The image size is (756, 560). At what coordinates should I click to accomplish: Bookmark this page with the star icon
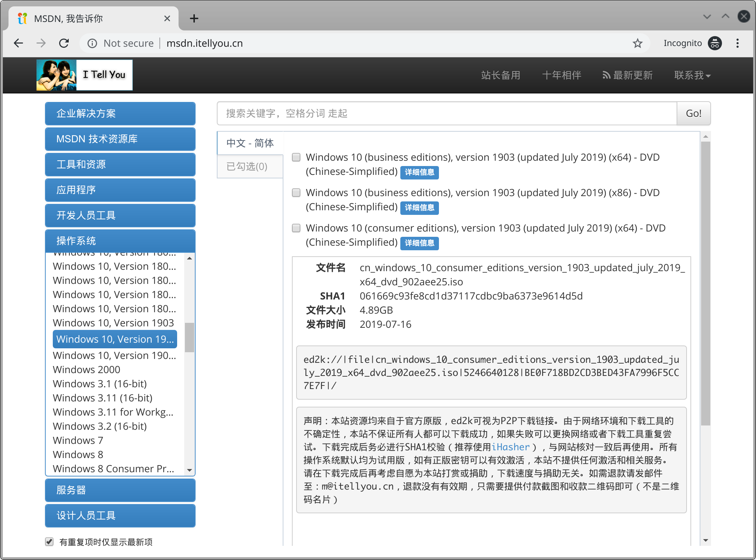[x=637, y=43]
